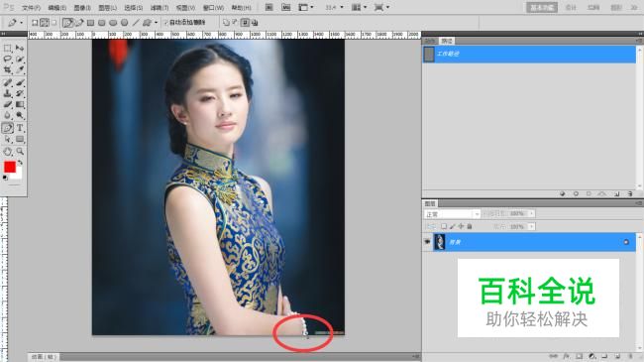Delete current path trash icon
644x362 pixels.
click(x=630, y=193)
